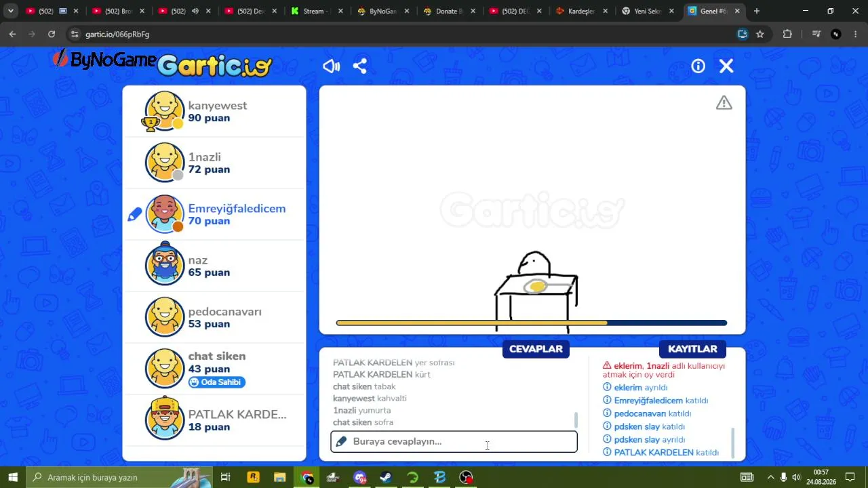Bookmark this page with the star icon
This screenshot has height=488, width=868.
[x=760, y=34]
